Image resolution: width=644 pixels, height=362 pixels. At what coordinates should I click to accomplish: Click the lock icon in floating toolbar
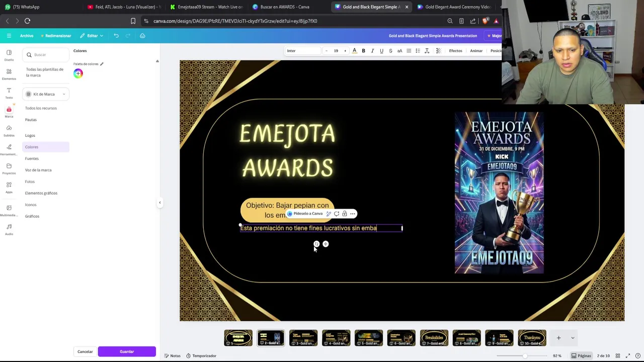[x=345, y=214]
